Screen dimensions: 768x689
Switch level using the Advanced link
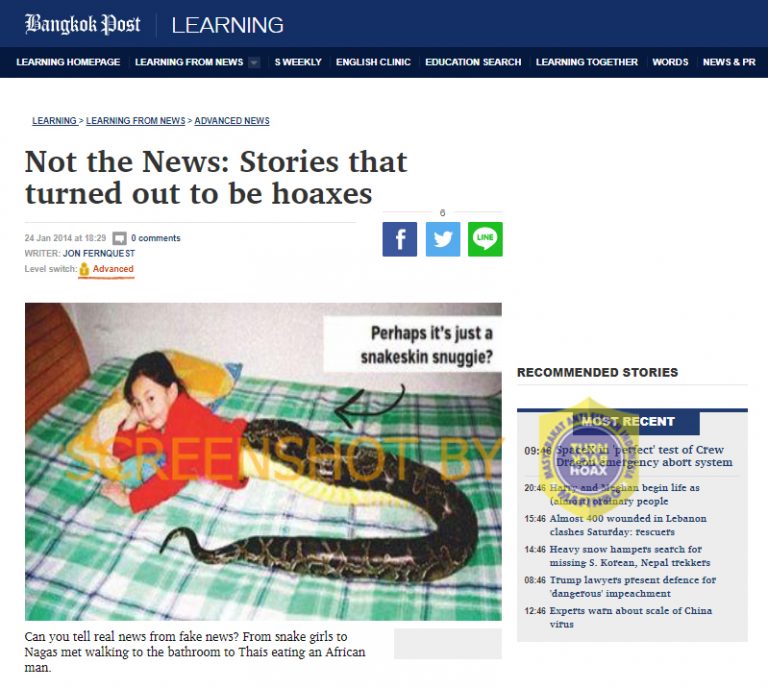[113, 269]
